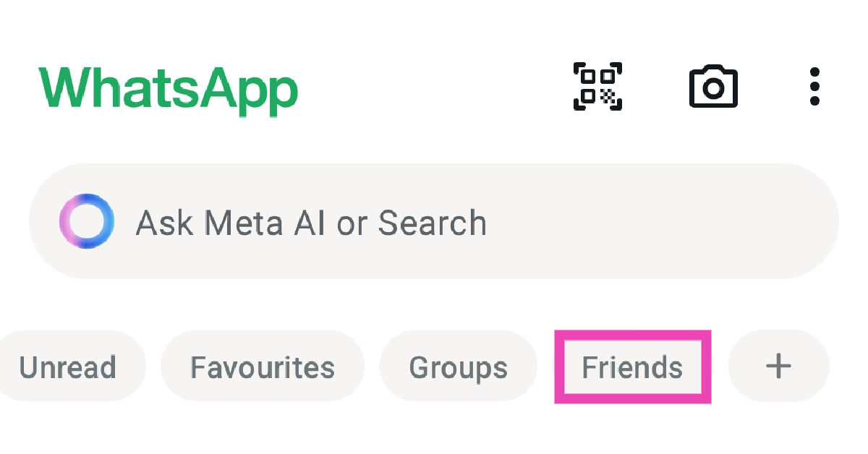
Task: Open the QR code scanner
Action: tap(597, 87)
